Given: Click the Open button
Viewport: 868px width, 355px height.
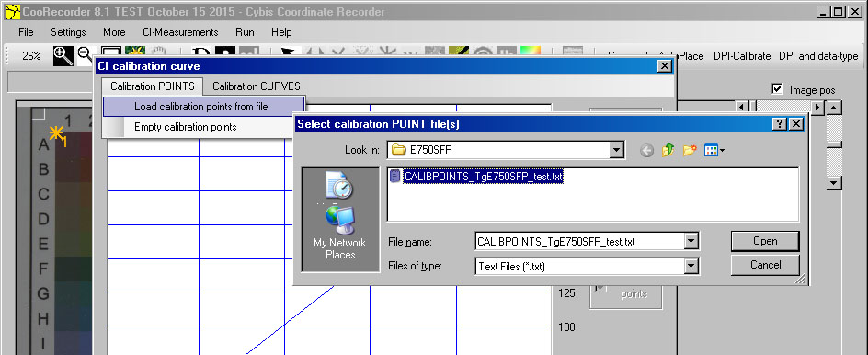Looking at the screenshot, I should (765, 241).
